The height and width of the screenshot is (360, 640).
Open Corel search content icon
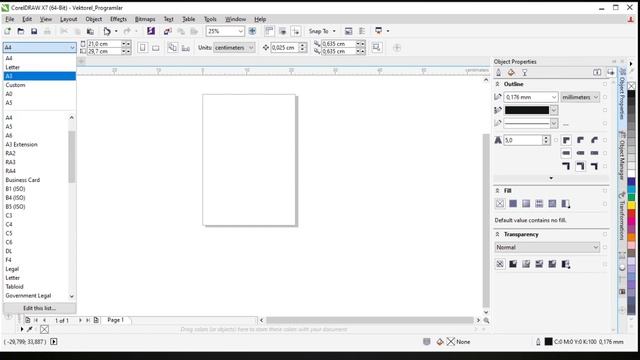pos(151,31)
